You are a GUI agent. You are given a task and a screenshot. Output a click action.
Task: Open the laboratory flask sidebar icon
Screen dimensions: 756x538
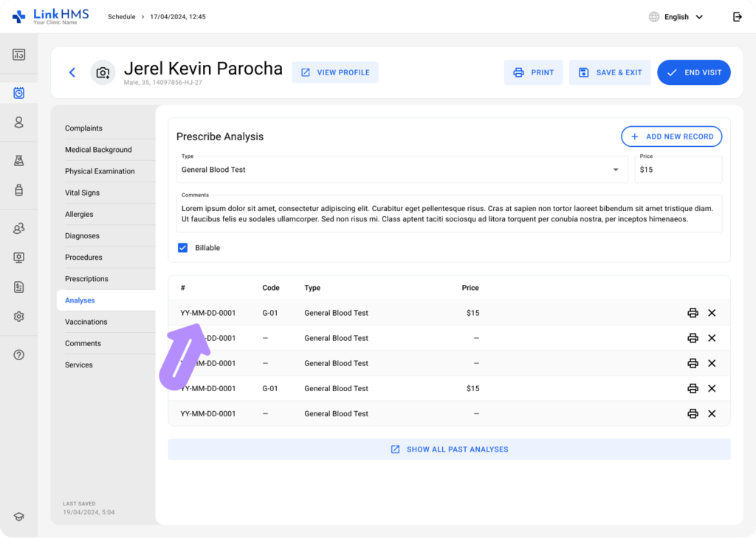point(18,161)
